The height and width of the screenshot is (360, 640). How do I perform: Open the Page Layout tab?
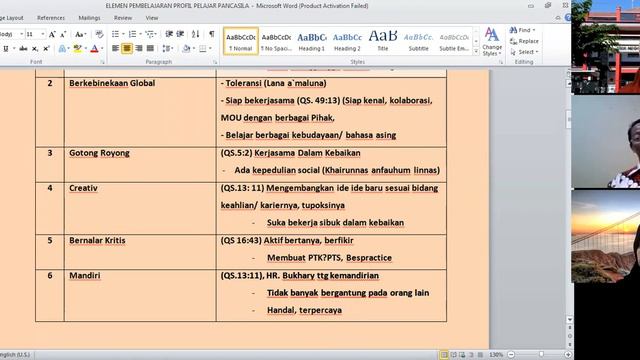11,18
